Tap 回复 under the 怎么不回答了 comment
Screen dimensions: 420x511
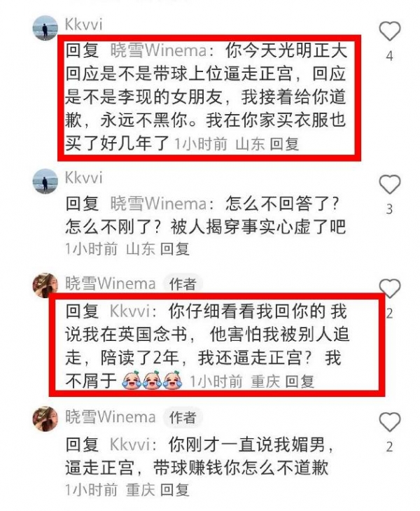coord(174,249)
